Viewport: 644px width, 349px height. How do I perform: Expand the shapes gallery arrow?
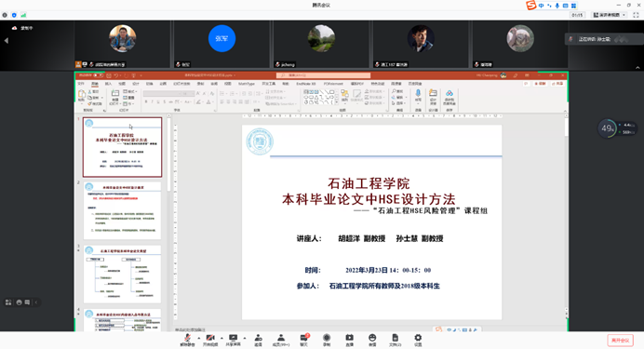click(x=337, y=102)
